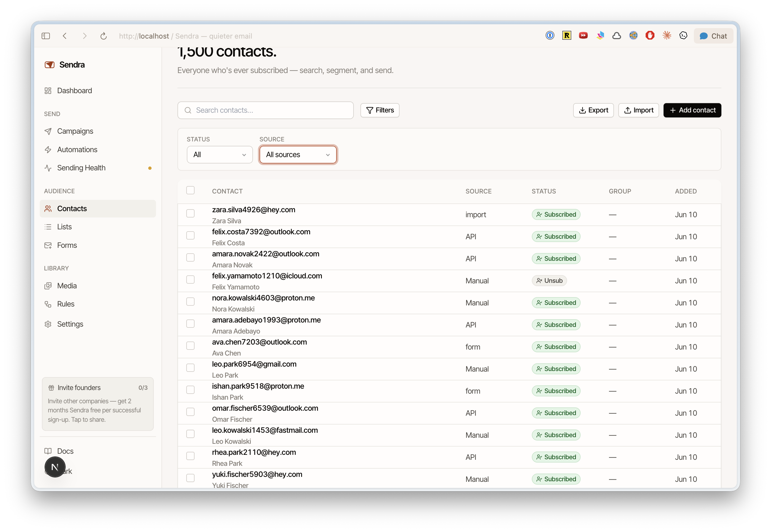The height and width of the screenshot is (532, 771).
Task: Click the Automations lightning icon
Action: 48,150
